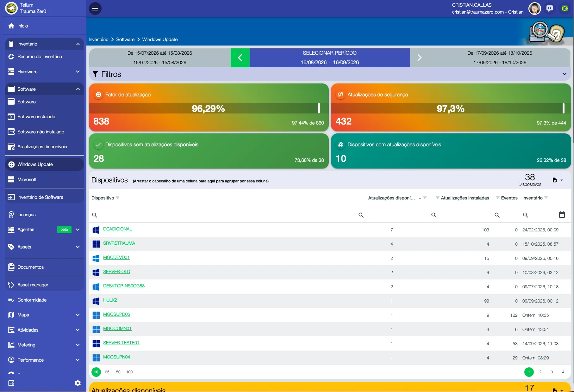The width and height of the screenshot is (574, 392).
Task: Click Telium Trauma Zer0 logo
Action: [x=12, y=8]
